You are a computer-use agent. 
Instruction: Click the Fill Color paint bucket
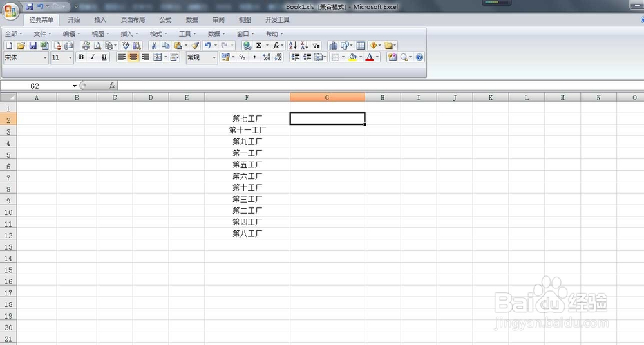pyautogui.click(x=352, y=57)
